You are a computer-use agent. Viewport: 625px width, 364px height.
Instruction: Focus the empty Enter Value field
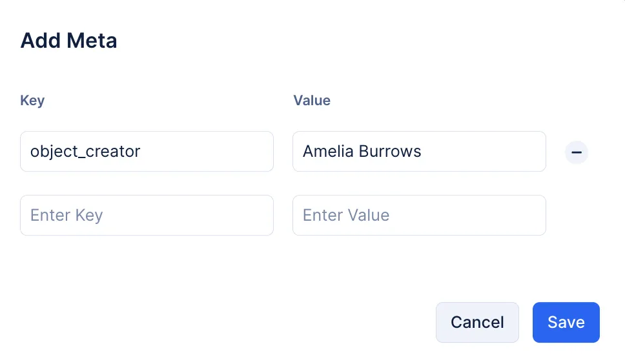tap(419, 215)
